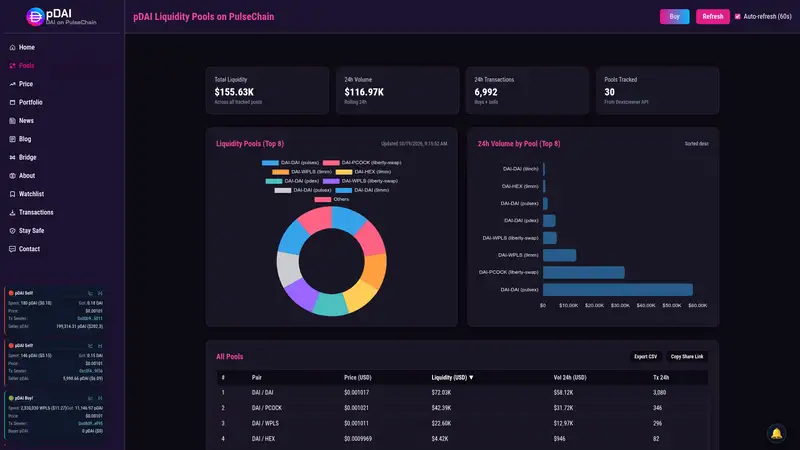Sort table by Vol 24h (USD) header

(x=570, y=378)
